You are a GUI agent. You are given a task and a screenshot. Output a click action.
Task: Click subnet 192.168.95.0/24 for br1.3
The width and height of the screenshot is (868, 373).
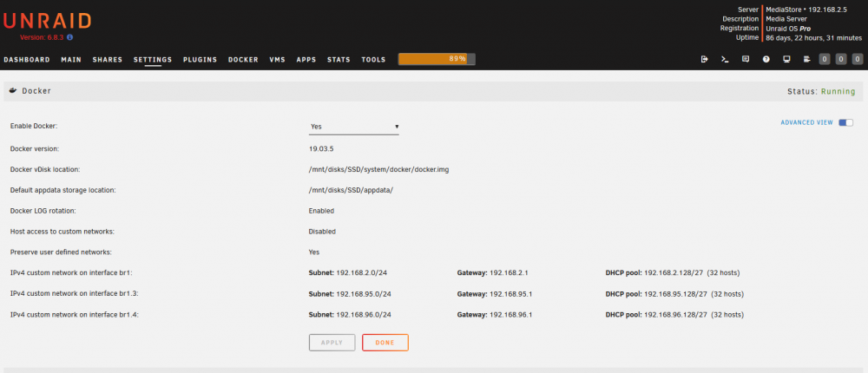364,294
